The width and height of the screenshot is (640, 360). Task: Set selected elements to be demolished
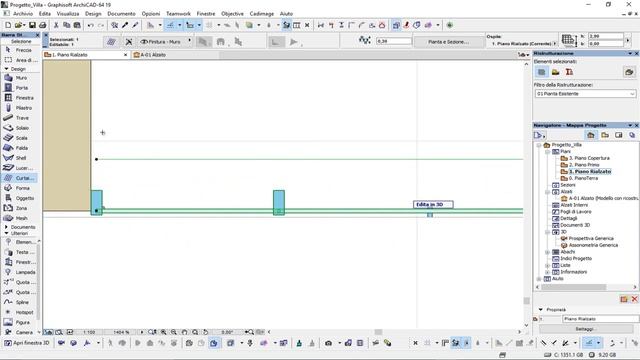[556, 72]
